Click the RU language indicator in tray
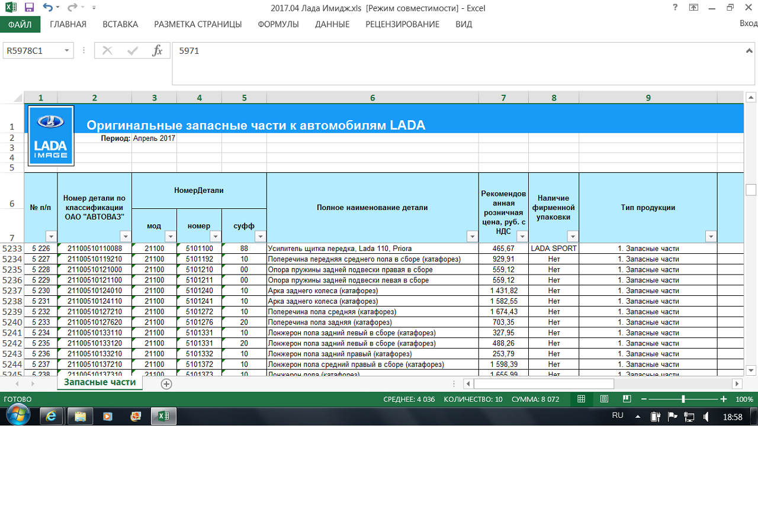Screen dimensions: 758x532 click(618, 415)
